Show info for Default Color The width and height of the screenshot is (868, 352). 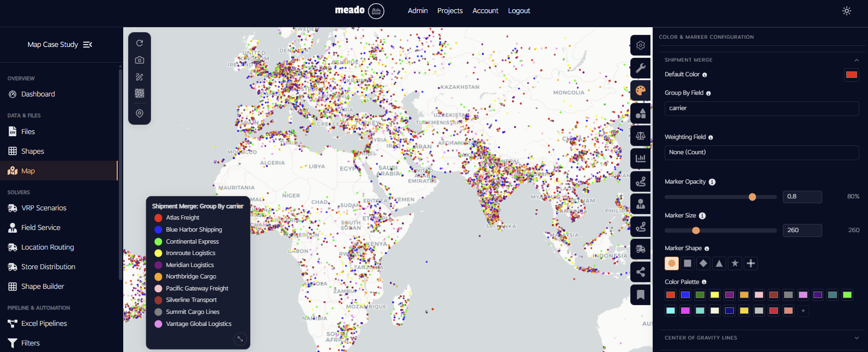pyautogui.click(x=704, y=75)
